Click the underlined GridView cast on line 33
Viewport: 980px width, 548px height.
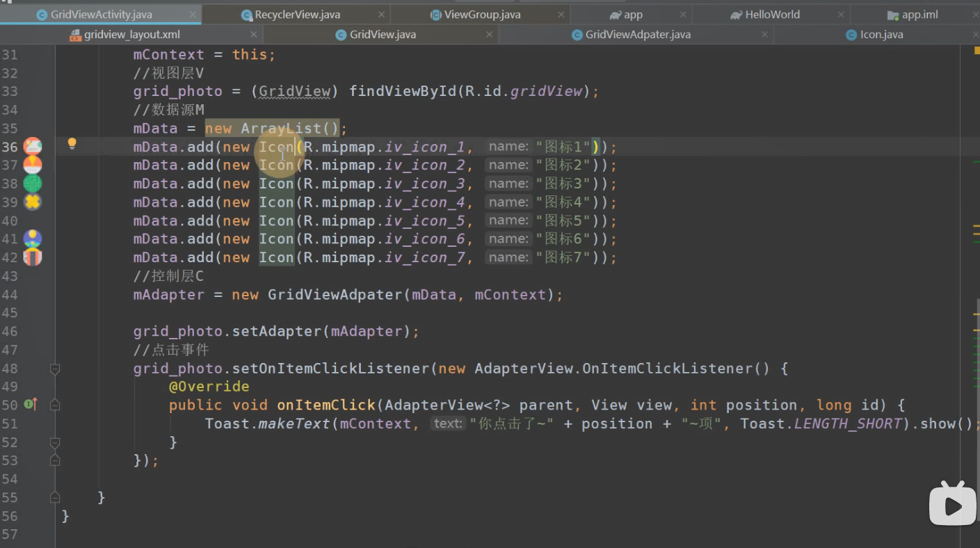[294, 91]
